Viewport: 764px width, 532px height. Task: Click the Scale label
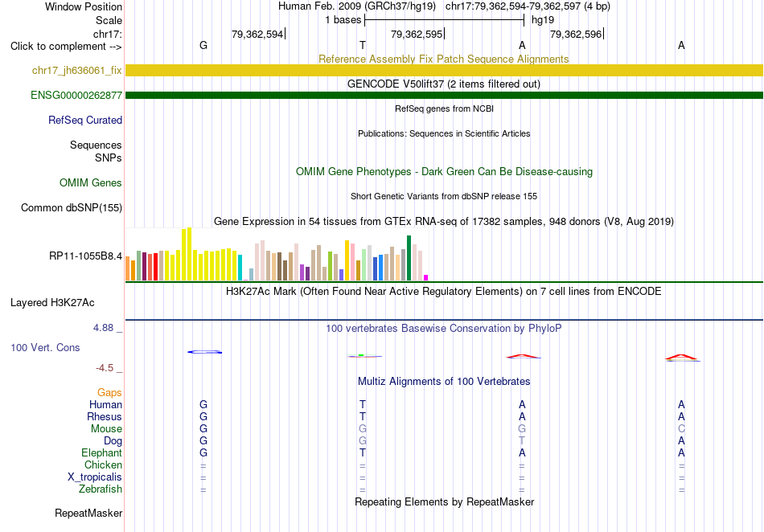109,20
